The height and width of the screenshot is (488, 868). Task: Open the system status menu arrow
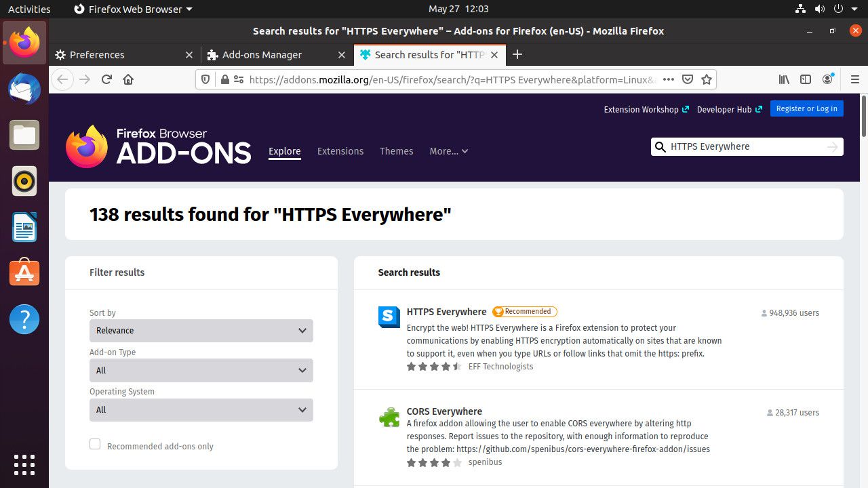pos(856,9)
